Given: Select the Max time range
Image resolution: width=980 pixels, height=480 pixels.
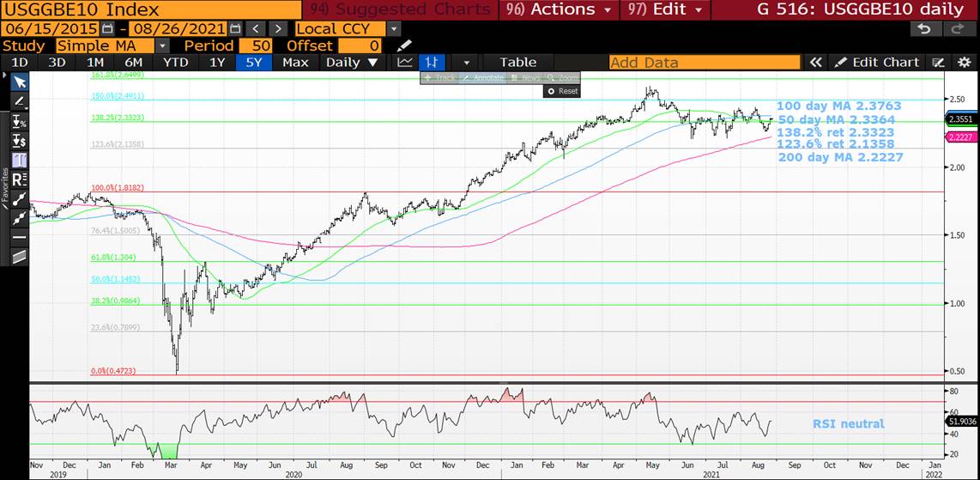Looking at the screenshot, I should 295,62.
